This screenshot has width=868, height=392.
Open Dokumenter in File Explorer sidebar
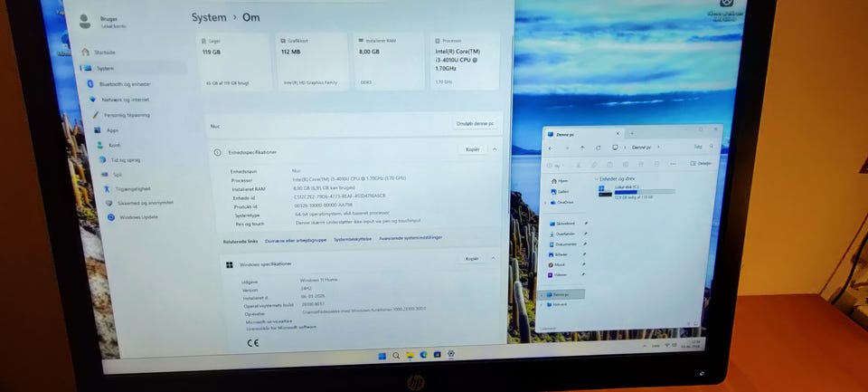tap(563, 244)
